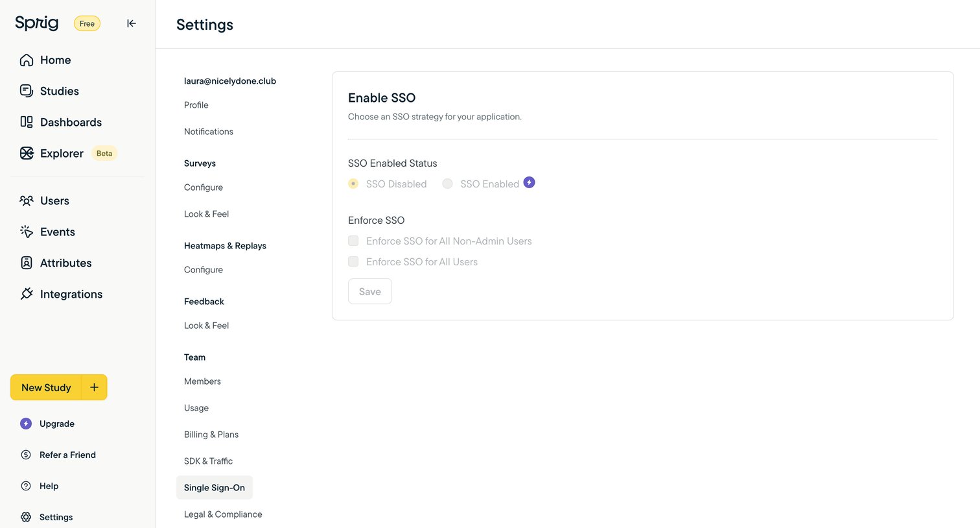980x528 pixels.
Task: Click the purple Upgrade lightning icon
Action: point(26,424)
